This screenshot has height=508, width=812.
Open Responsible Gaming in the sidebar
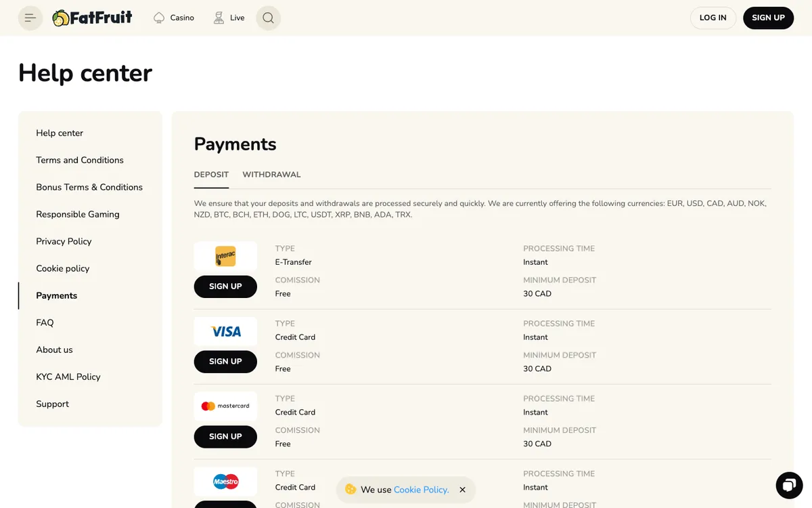pos(78,215)
